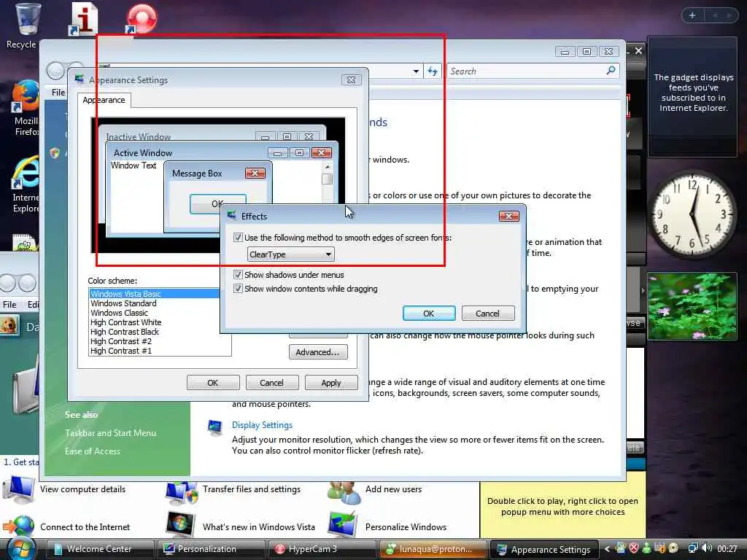Switch to Personalization taskbar button
747x560 pixels.
point(212,549)
